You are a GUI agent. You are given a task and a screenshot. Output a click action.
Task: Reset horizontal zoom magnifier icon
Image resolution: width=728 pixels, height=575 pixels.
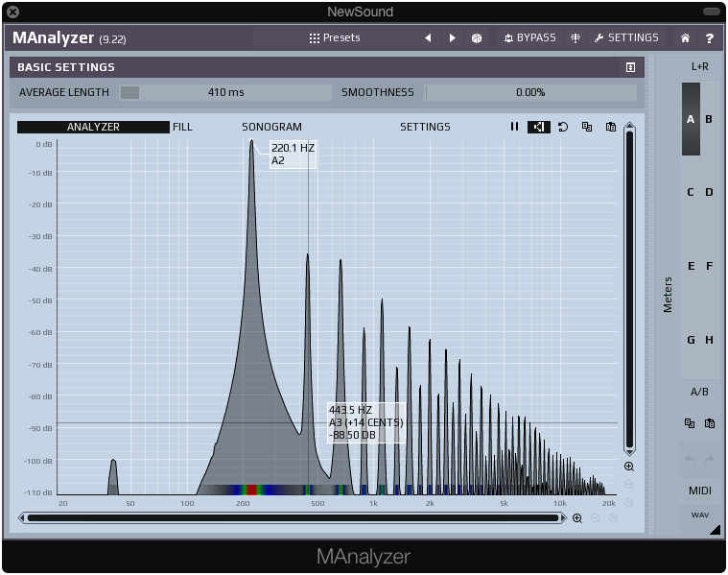point(613,518)
